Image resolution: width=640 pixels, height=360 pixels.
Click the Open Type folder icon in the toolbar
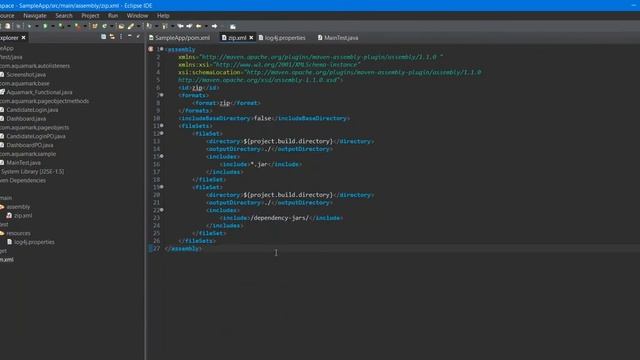(121, 26)
